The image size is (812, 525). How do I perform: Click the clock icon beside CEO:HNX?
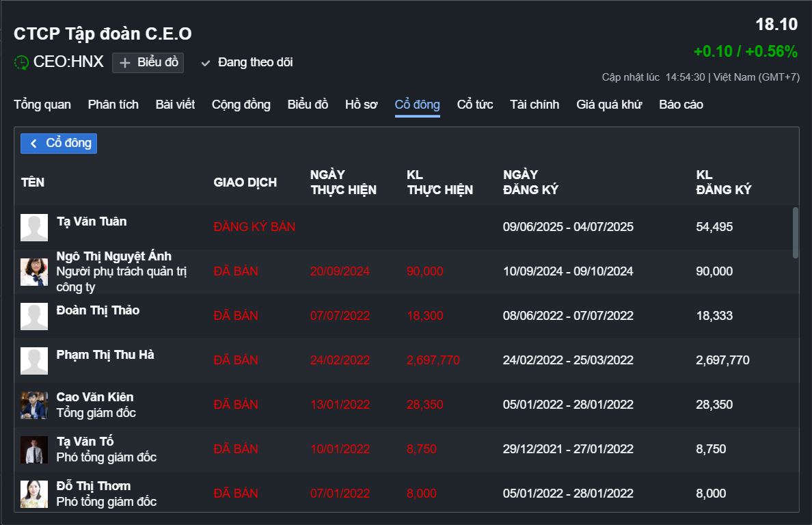coord(21,62)
